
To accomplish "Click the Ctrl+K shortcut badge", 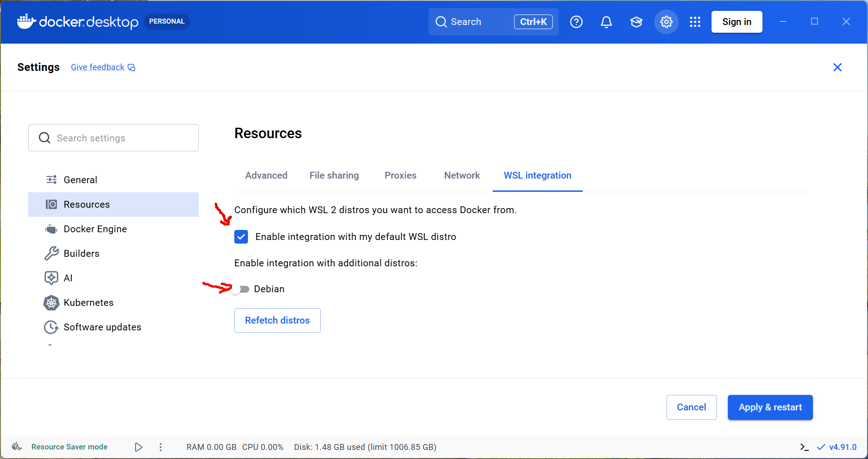I will click(533, 22).
